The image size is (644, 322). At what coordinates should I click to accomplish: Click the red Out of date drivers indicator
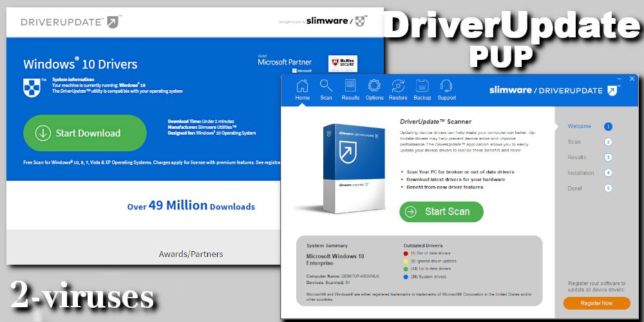(x=406, y=253)
